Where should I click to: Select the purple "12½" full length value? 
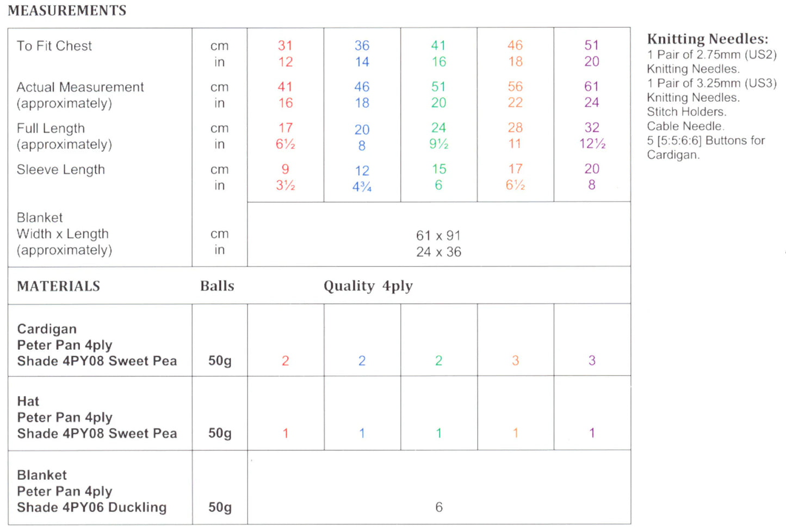592,144
